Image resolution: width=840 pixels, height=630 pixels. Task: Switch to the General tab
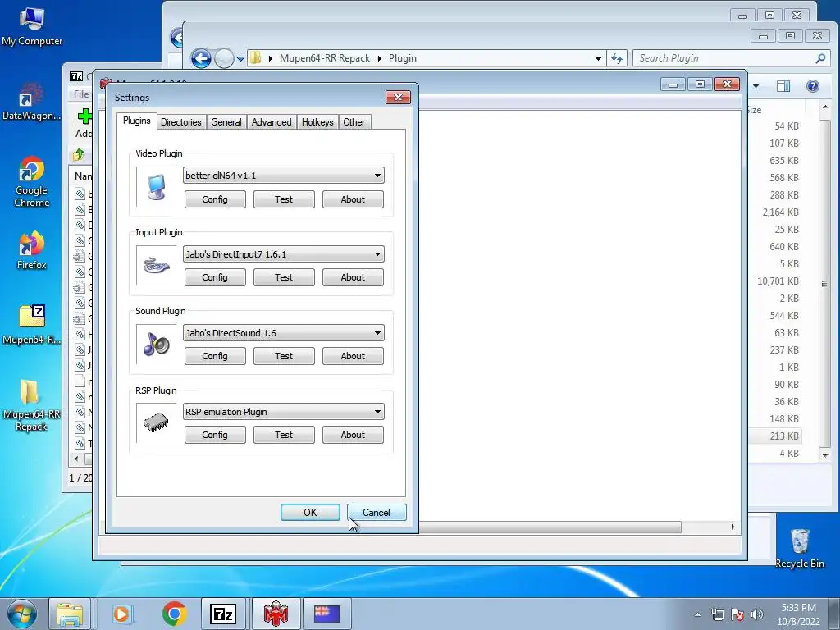(x=226, y=122)
